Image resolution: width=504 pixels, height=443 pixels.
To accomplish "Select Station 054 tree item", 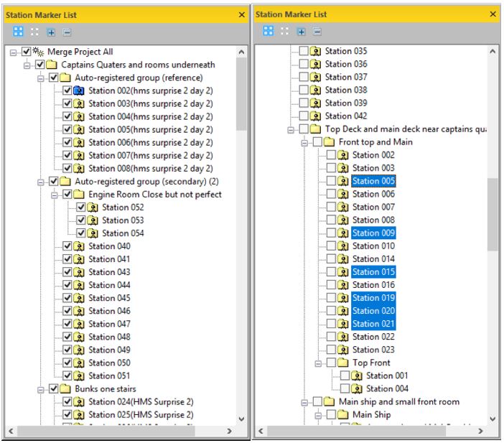I will click(x=123, y=233).
